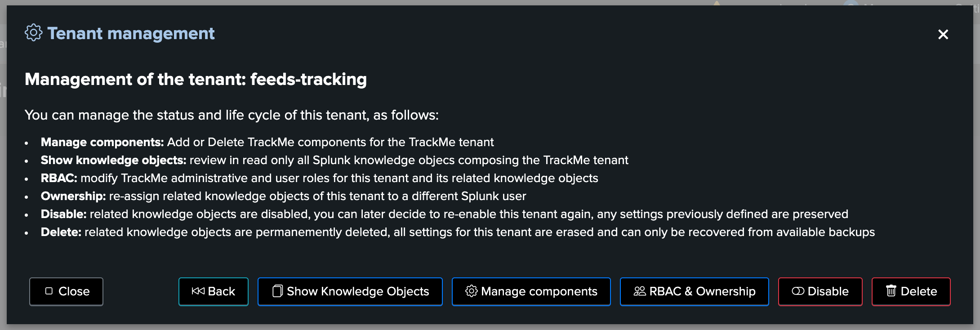Open Show Knowledge Objects
This screenshot has width=980, height=330.
(350, 292)
